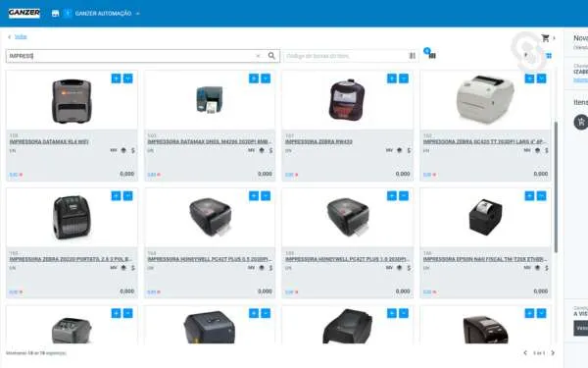Image resolution: width=588 pixels, height=368 pixels.
Task: Click Epson TM-T20X printer thumbnail
Action: click(485, 217)
